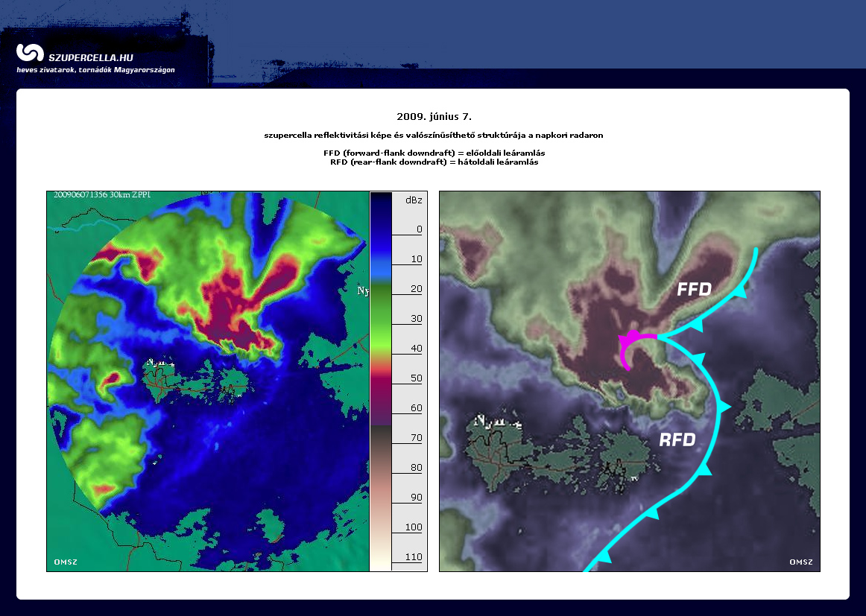The width and height of the screenshot is (866, 616).
Task: Open the left radar reflectivity image
Action: tap(207, 381)
